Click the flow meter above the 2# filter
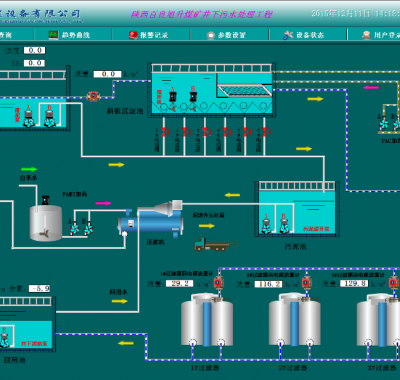The width and height of the screenshot is (400, 380). (x=306, y=283)
